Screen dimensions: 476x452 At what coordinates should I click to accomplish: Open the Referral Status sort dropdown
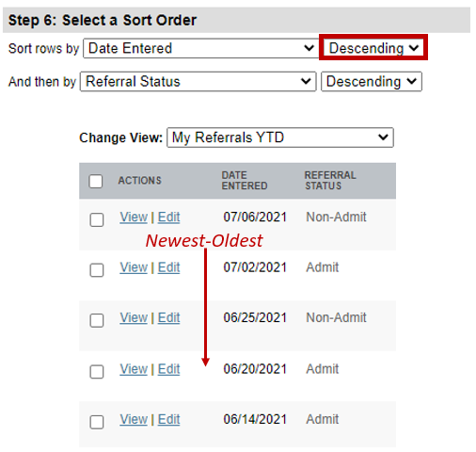click(x=198, y=82)
